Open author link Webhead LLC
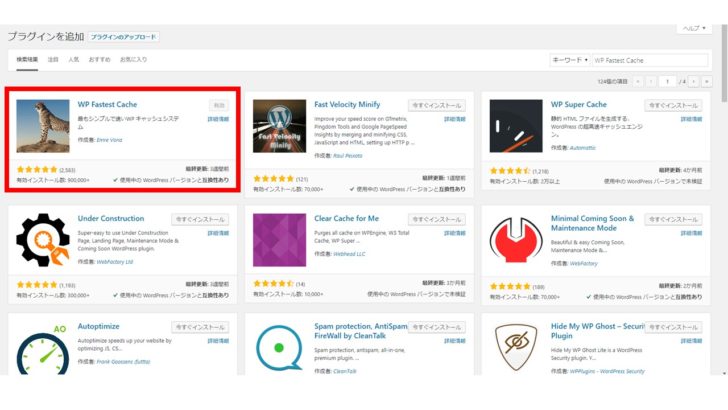Viewport: 728px width, 410px height. click(349, 254)
